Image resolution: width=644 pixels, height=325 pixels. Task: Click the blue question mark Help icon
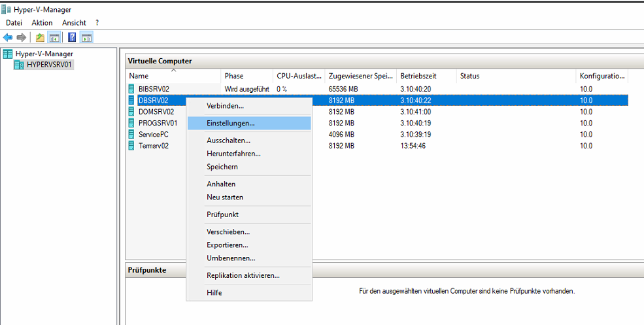[72, 38]
